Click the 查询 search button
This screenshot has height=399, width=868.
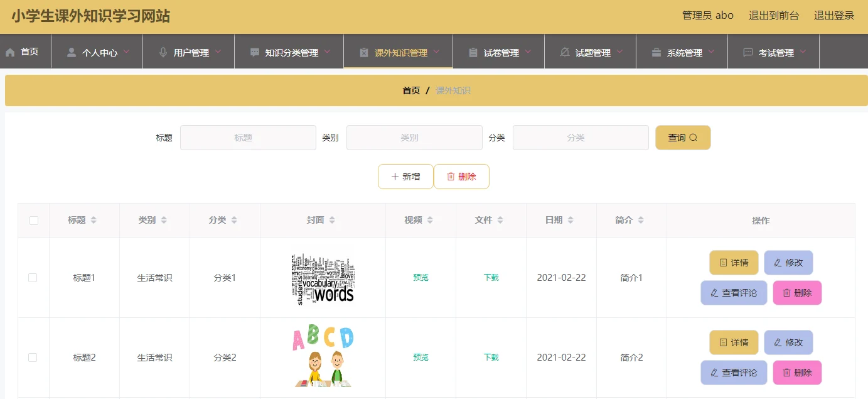683,138
